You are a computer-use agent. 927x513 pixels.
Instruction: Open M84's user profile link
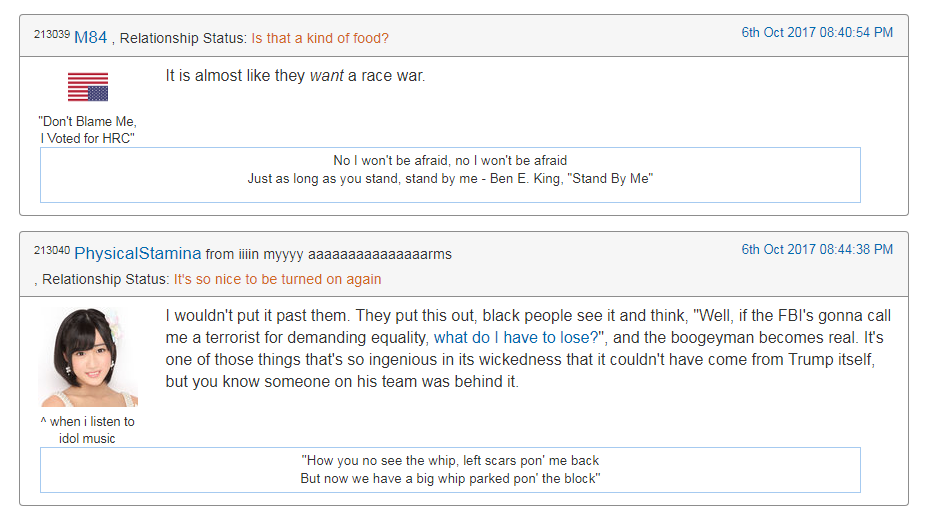click(x=90, y=38)
